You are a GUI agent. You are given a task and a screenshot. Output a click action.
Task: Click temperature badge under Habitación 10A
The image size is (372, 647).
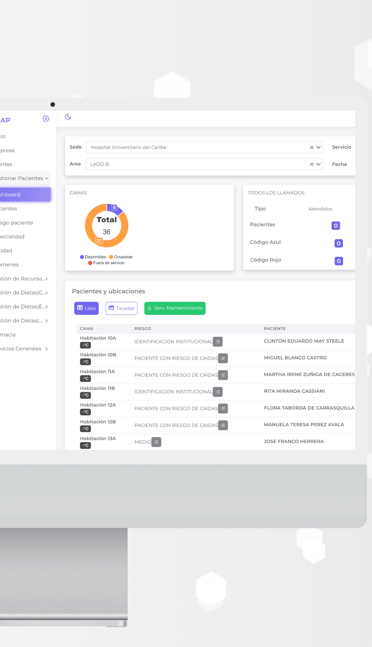coord(85,345)
